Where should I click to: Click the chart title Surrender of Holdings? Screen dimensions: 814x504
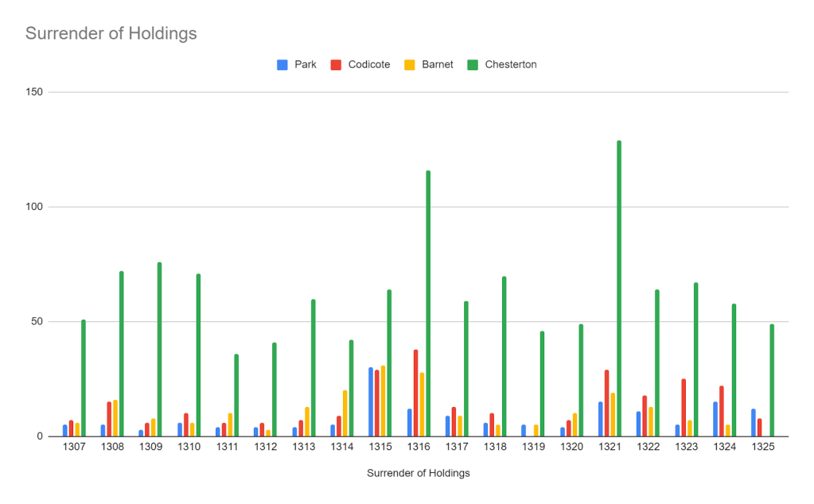tap(111, 33)
